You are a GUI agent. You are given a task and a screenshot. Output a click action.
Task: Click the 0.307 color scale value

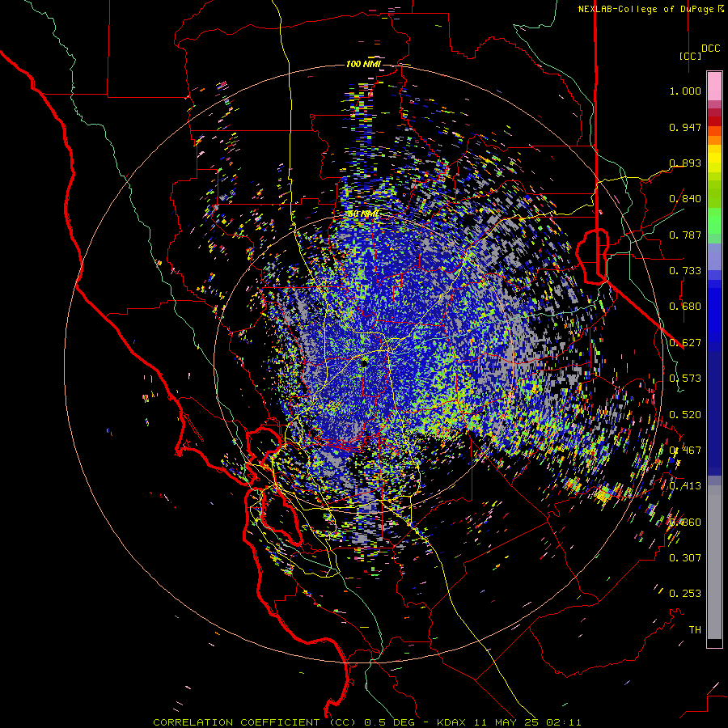click(685, 557)
